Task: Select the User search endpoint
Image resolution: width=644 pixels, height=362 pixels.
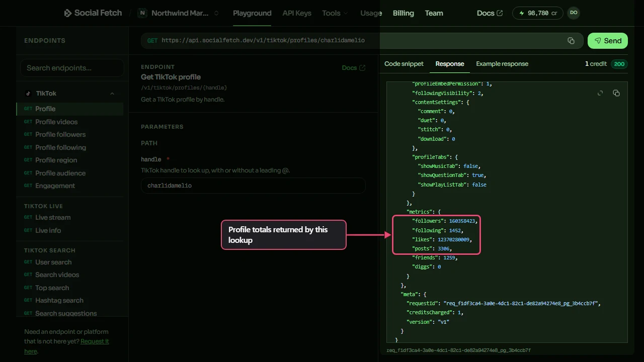Action: click(70, 262)
